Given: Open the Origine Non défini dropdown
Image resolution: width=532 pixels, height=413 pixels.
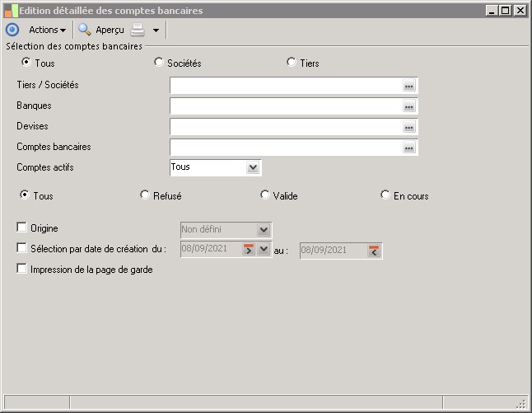Looking at the screenshot, I should (x=264, y=230).
